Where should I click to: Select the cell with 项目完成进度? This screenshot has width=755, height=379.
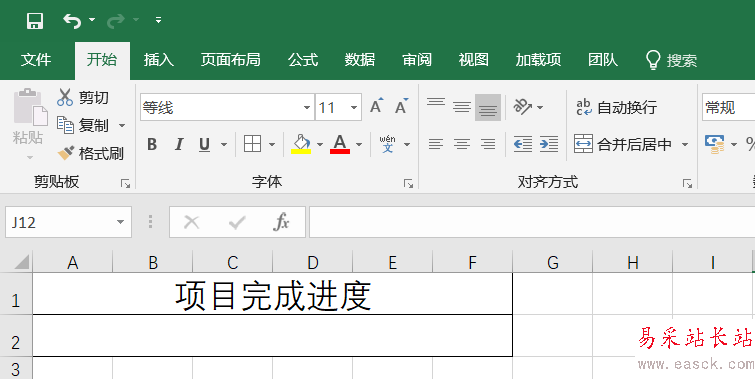click(x=273, y=294)
